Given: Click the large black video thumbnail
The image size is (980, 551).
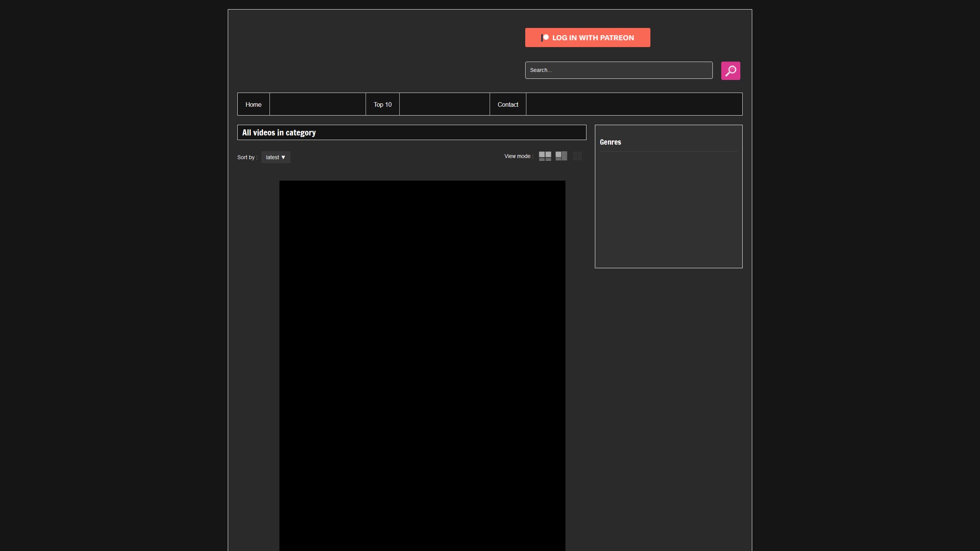Looking at the screenshot, I should tap(422, 366).
